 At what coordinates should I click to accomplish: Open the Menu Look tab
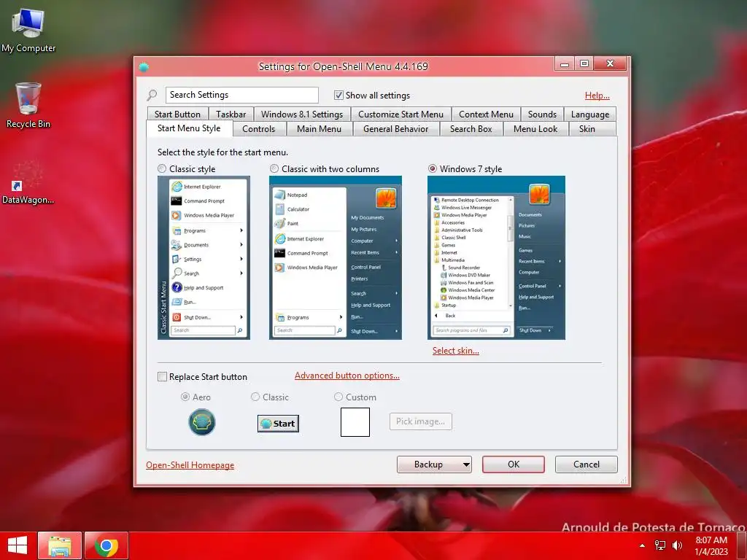pos(535,129)
